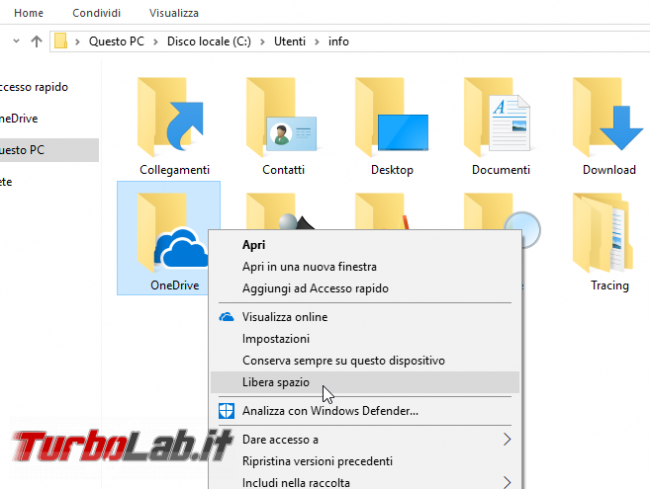Select OneDrive in navigation sidebar
The image size is (650, 489).
pyautogui.click(x=19, y=119)
